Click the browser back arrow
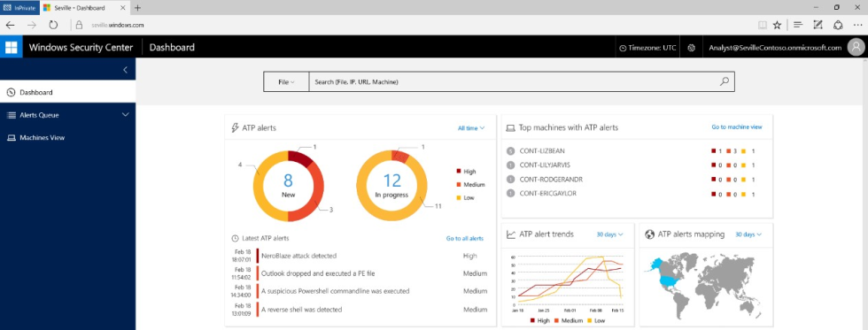 pos(11,25)
